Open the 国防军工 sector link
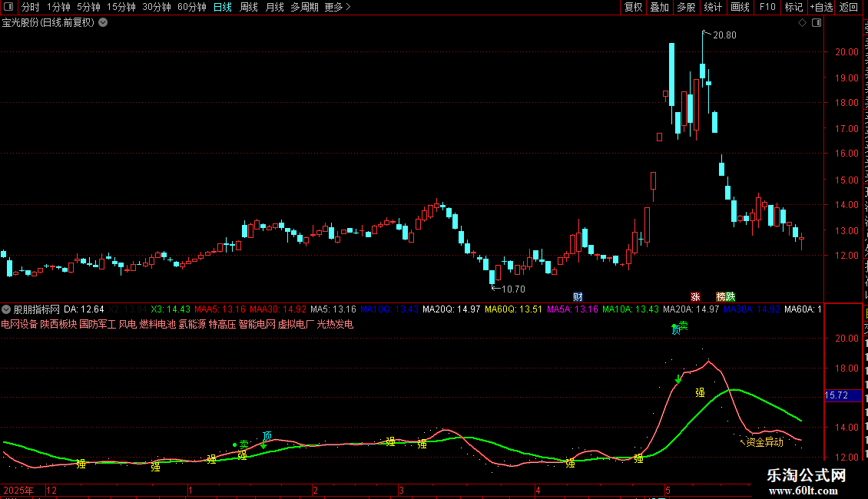Image resolution: width=868 pixels, height=499 pixels. click(x=98, y=324)
